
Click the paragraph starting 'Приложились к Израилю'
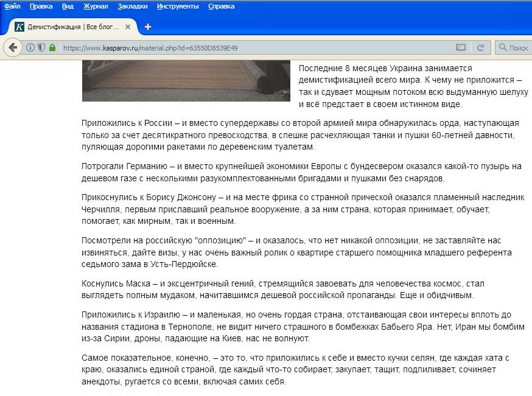(303, 327)
